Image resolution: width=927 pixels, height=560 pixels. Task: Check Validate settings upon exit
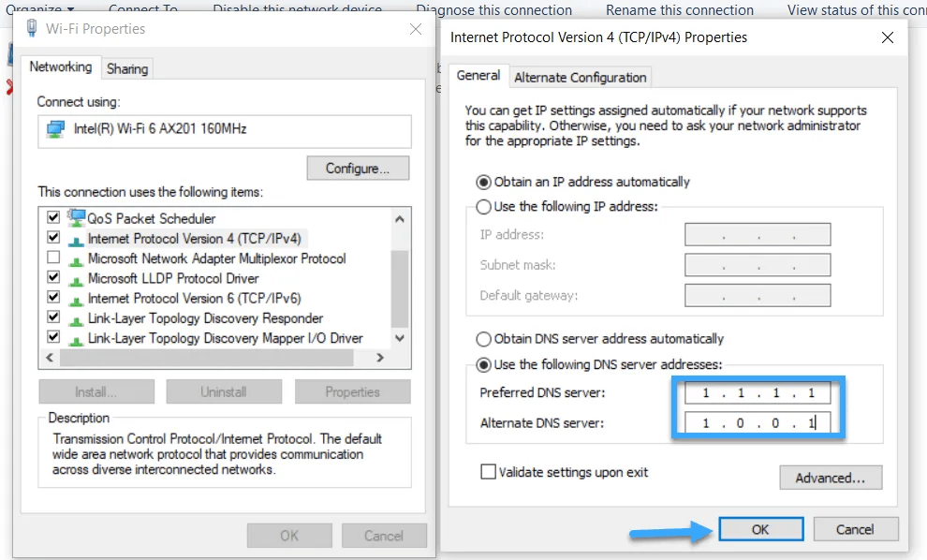(489, 472)
